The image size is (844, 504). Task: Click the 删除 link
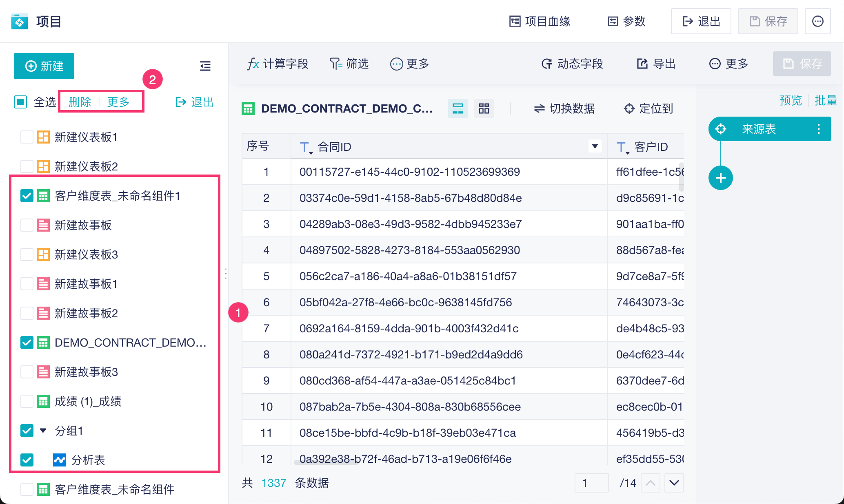point(80,102)
